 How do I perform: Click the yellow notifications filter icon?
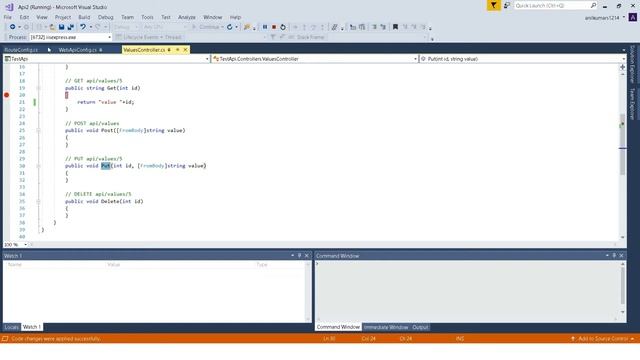[493, 5]
